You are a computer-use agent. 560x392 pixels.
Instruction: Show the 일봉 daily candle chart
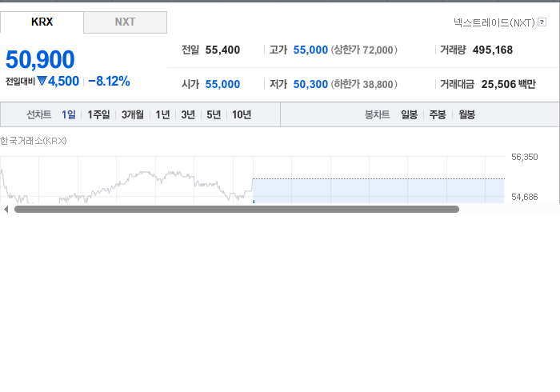click(410, 114)
